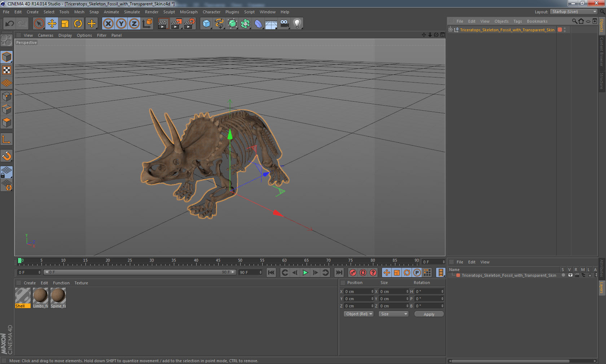The width and height of the screenshot is (606, 364).
Task: Switch the coordinate system icon
Action: tap(147, 24)
